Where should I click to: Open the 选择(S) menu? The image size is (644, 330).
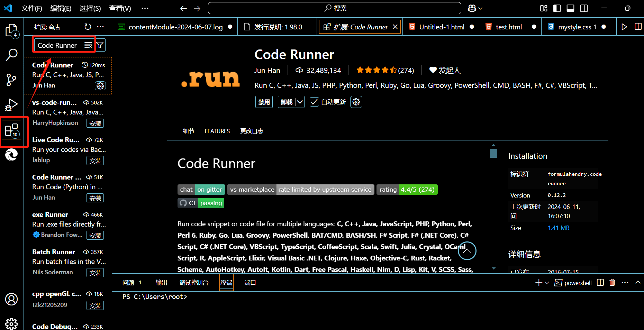click(x=90, y=8)
